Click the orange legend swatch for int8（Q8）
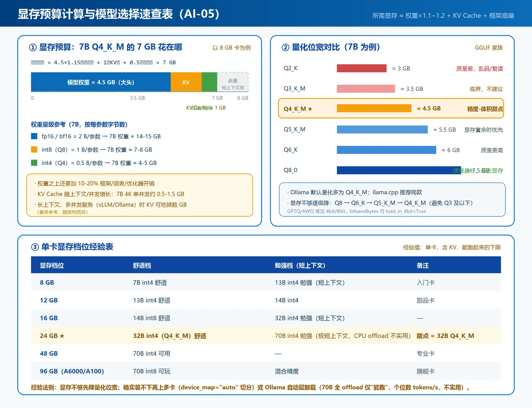Screen dimensions: 532x408 tap(34, 149)
